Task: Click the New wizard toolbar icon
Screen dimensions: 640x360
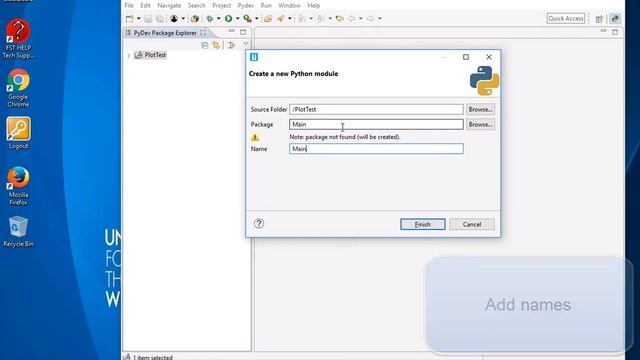Action: [130, 18]
